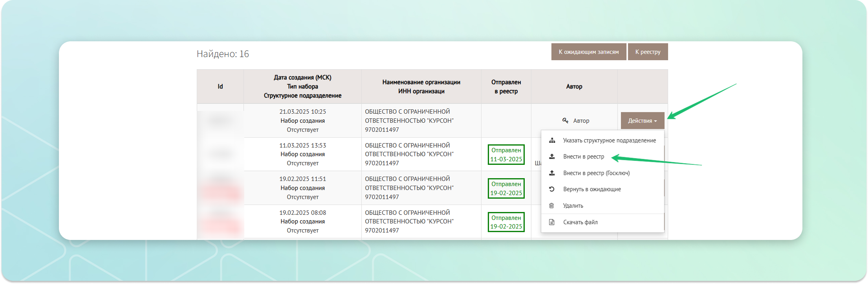
Task: Click the file icon next to 'Скачать файл'
Action: point(552,222)
